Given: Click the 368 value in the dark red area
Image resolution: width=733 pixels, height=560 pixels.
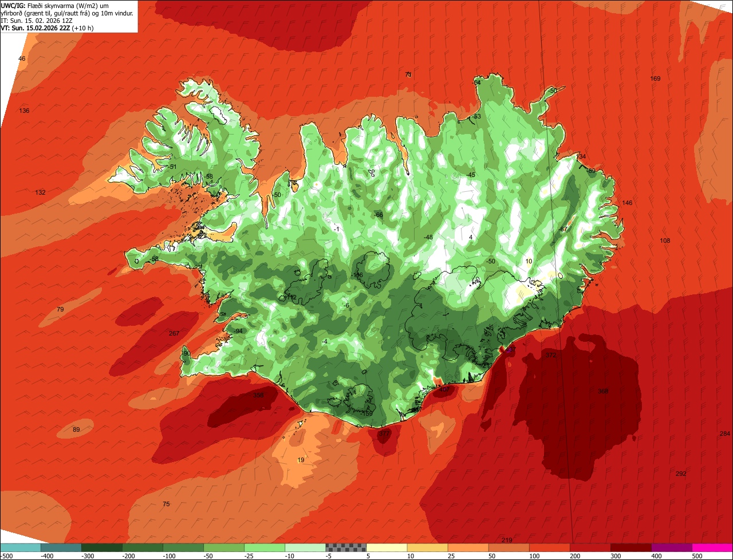Looking at the screenshot, I should tap(603, 391).
